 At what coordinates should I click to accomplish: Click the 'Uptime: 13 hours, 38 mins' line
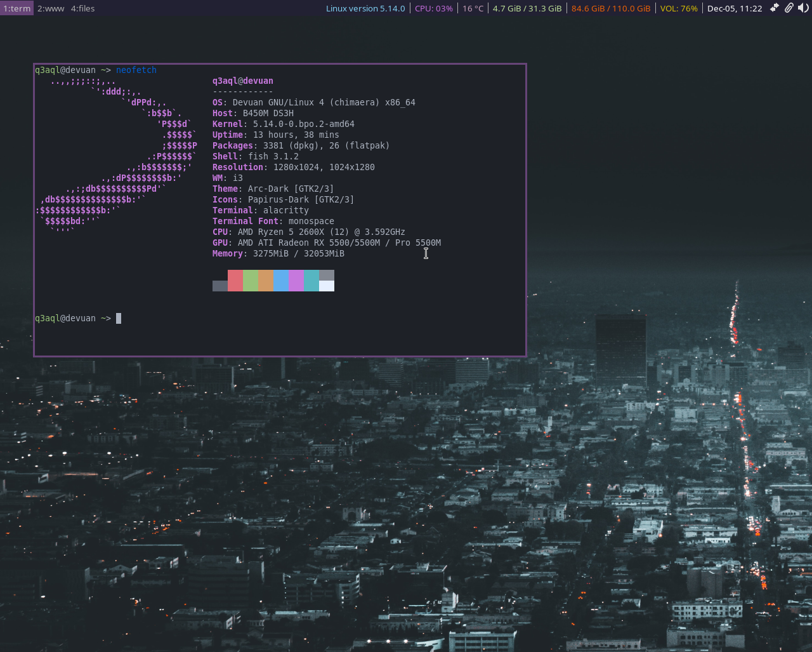coord(276,135)
